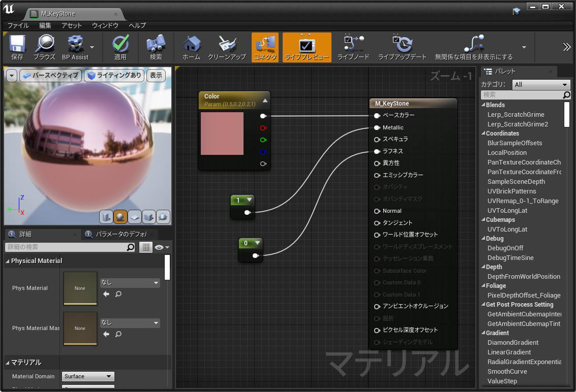Viewport: 576px width, 392px height.
Task: Select LinearGradient in palette
Action: tap(509, 352)
